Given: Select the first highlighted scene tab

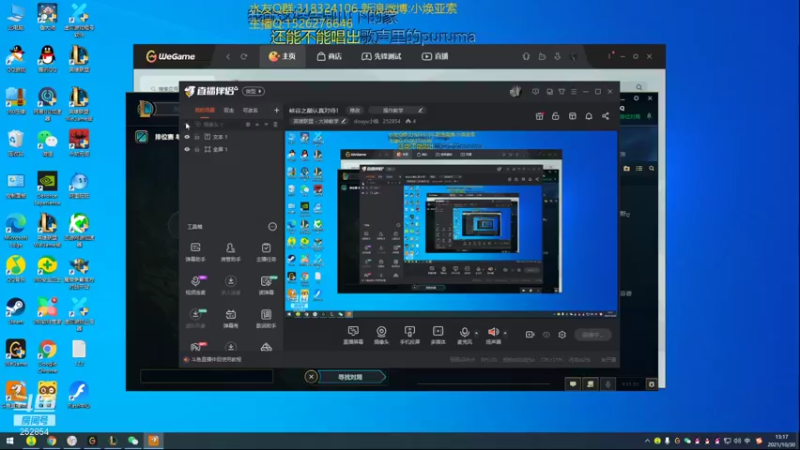Looking at the screenshot, I should pyautogui.click(x=205, y=110).
